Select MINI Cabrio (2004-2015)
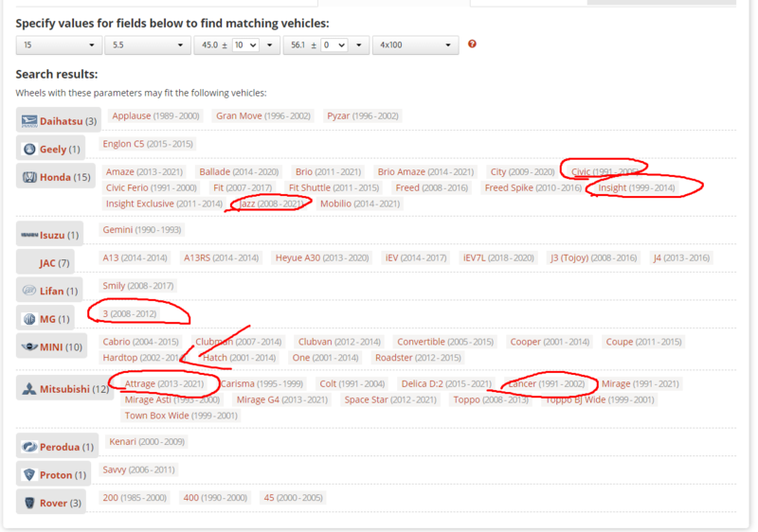The image size is (758, 532). pos(140,342)
